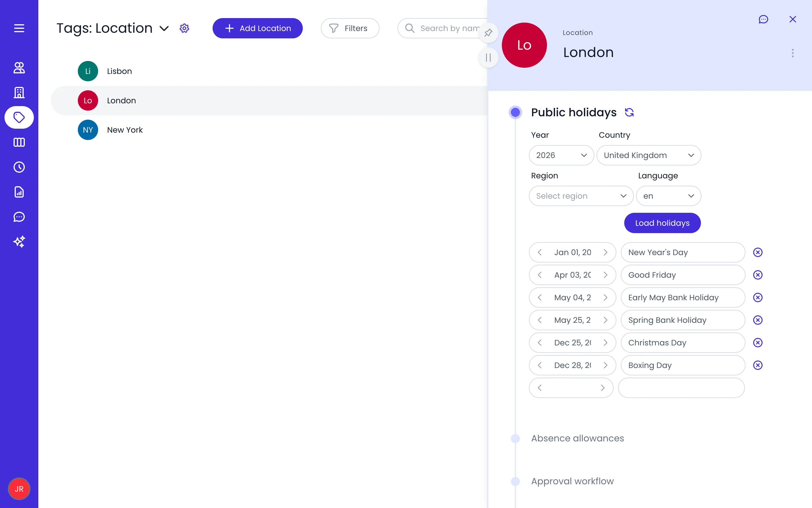Open the AI sparkles icon
Viewport: 812px width, 508px height.
click(x=19, y=242)
